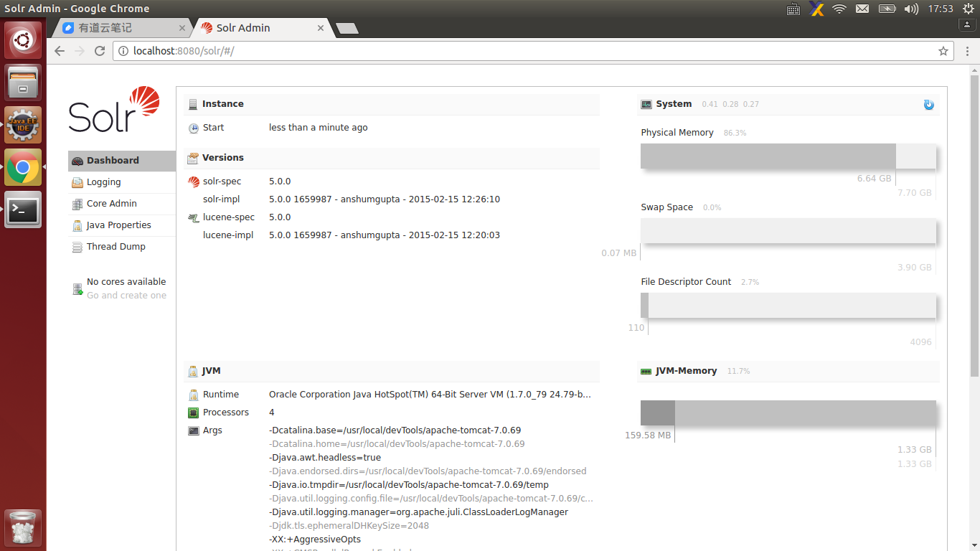Close the 有道云笔记 tab

[x=182, y=29]
